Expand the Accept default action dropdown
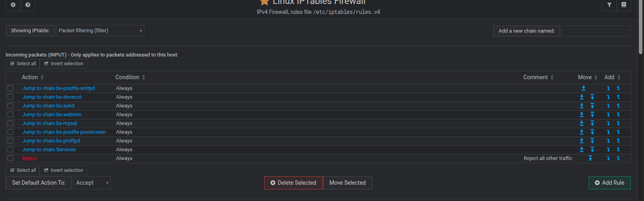Viewport: 644px width, 201px height. tap(92, 183)
